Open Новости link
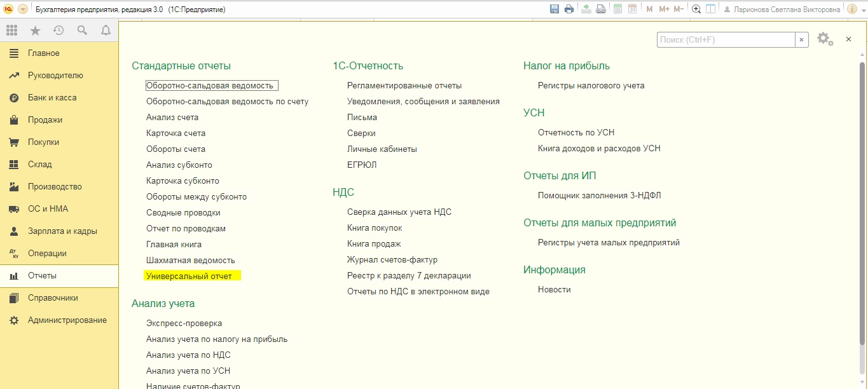 tap(555, 289)
